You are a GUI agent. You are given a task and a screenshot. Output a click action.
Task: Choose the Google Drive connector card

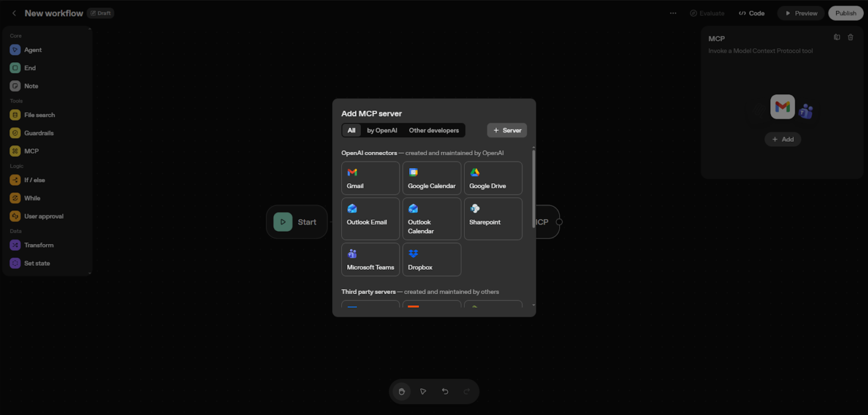[x=493, y=178]
